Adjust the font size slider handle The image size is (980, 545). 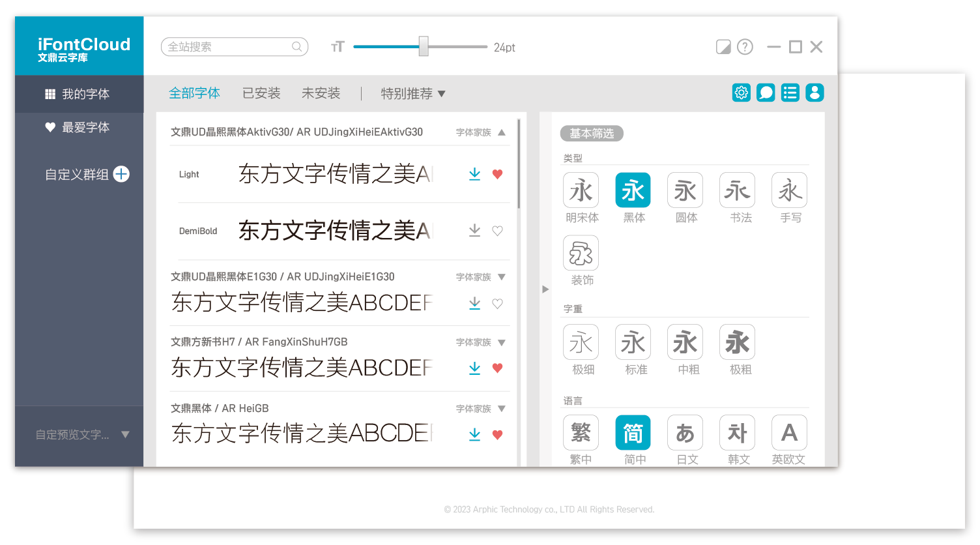(424, 46)
